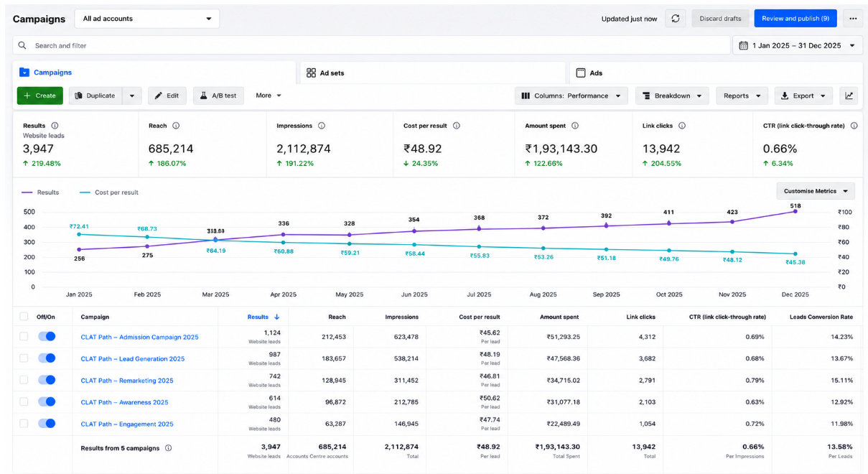Open CLAT Path – Engagement 2025 link
Viewport: 868px width, 474px height.
click(127, 424)
